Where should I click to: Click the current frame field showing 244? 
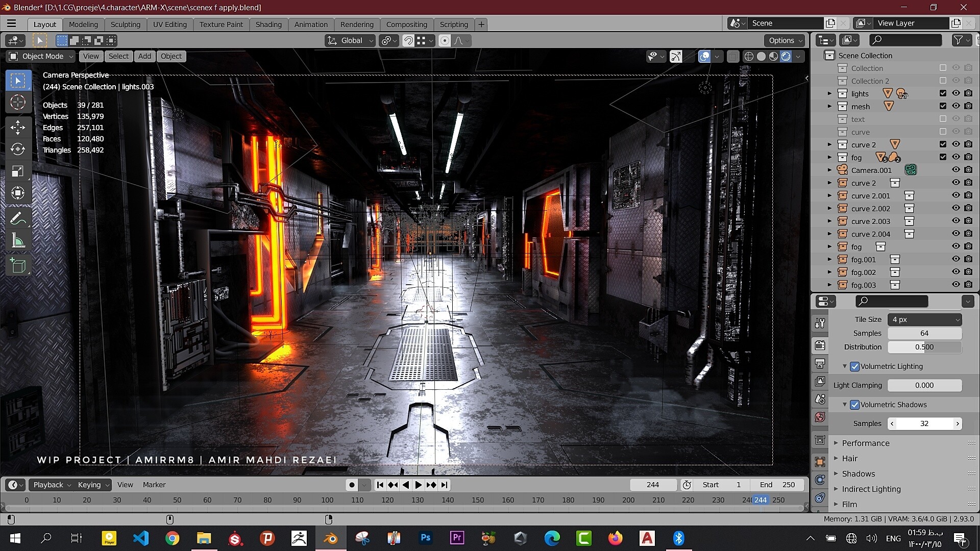pos(653,485)
